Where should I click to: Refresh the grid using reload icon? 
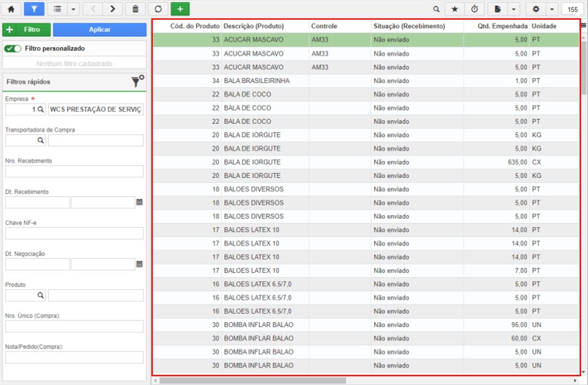point(158,9)
